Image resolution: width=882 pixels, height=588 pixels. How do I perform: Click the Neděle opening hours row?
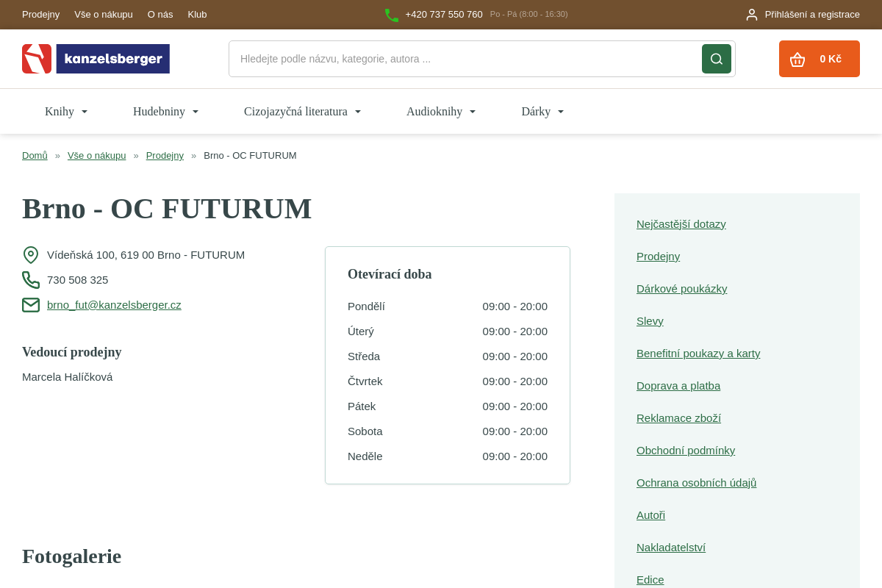point(448,456)
